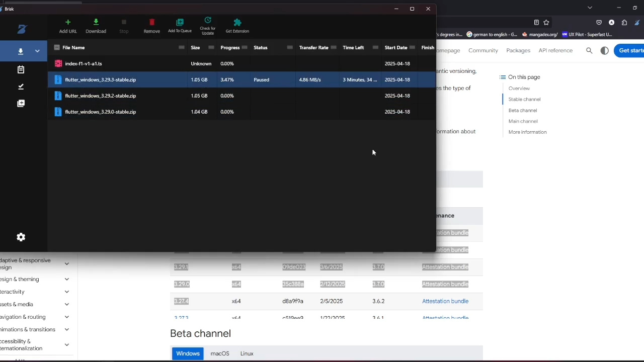Open API reference menu on Flutter site
Image resolution: width=644 pixels, height=362 pixels.
coord(555,50)
